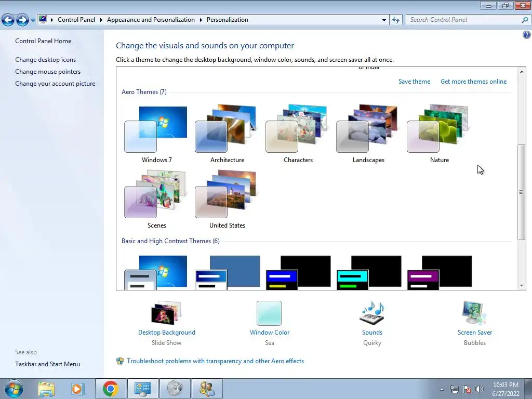Click the shield icon beside Troubleshoot link
The height and width of the screenshot is (399, 532).
tap(120, 361)
